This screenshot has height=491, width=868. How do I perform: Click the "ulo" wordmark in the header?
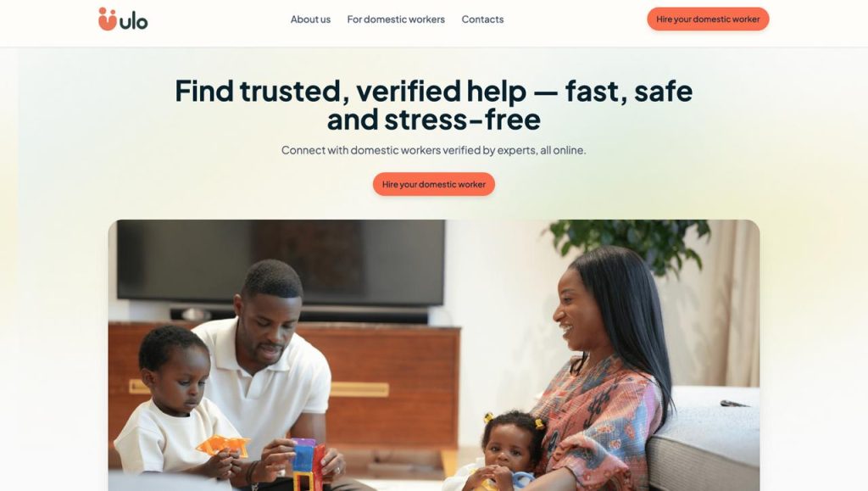134,21
